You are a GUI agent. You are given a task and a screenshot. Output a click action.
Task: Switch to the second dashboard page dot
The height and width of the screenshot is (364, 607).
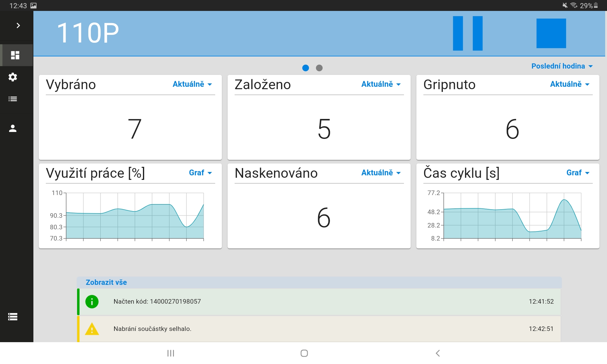pos(319,68)
